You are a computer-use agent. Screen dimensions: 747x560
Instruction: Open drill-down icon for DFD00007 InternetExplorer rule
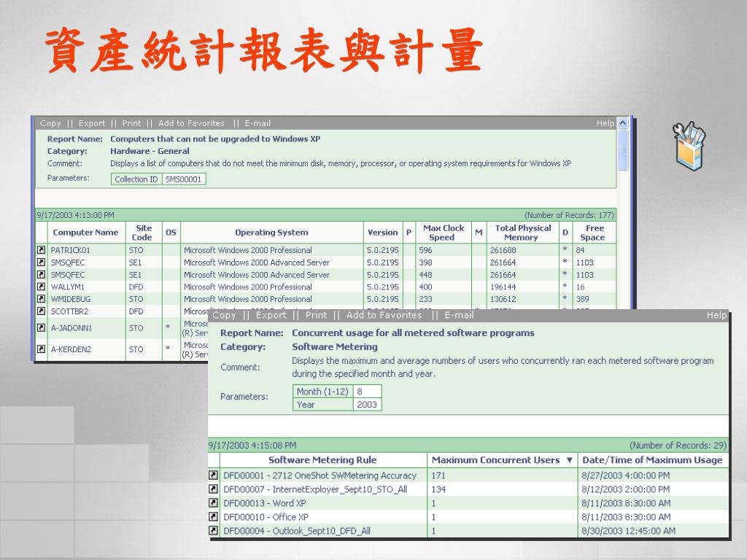pos(214,489)
